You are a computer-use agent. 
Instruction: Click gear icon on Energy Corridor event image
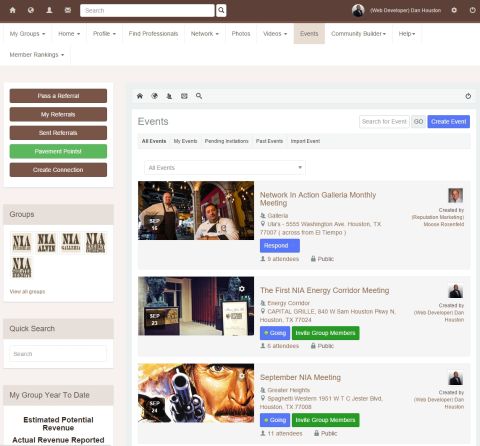click(242, 289)
